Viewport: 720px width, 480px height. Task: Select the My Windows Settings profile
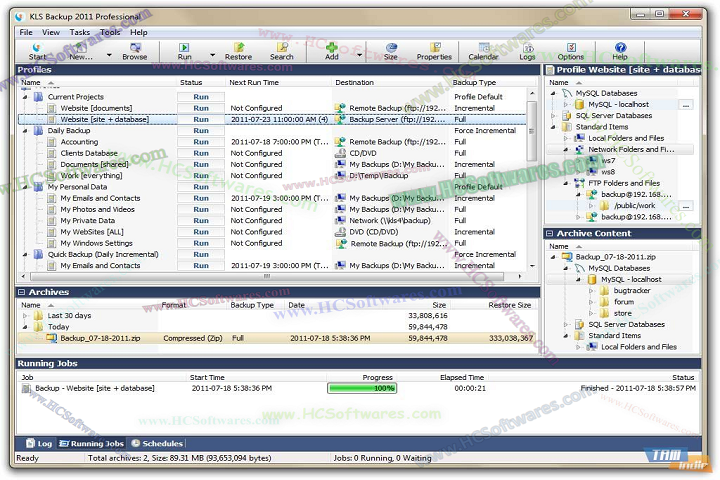click(96, 243)
